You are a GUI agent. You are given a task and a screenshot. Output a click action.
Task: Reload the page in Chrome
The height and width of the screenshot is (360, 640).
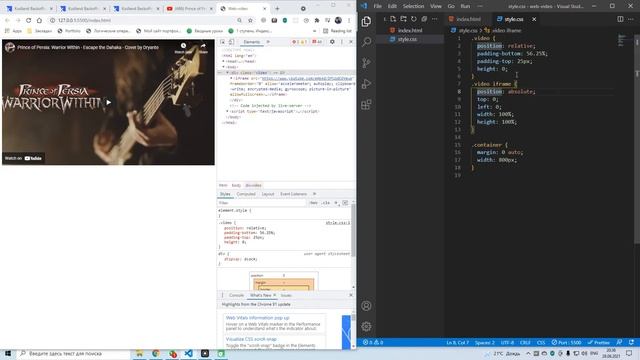coord(28,20)
